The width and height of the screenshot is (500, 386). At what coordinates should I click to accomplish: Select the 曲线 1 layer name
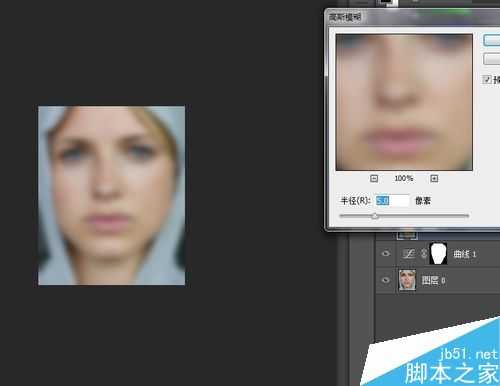[x=464, y=254]
